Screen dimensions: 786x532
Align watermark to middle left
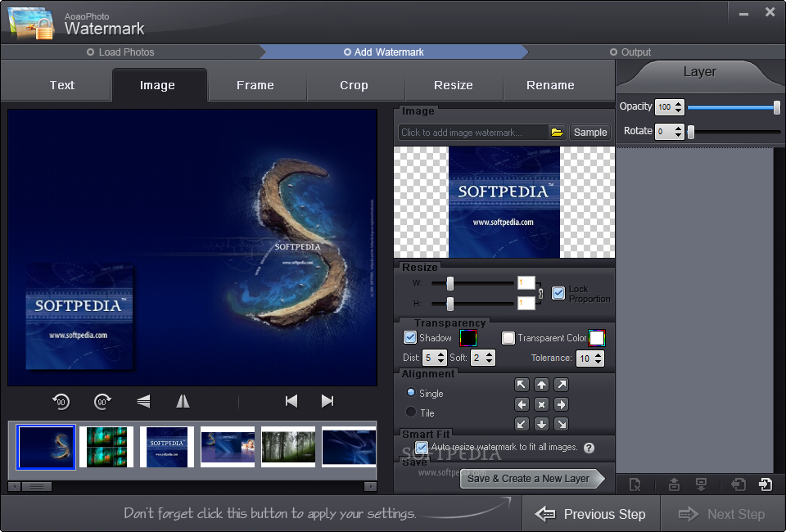coord(522,404)
